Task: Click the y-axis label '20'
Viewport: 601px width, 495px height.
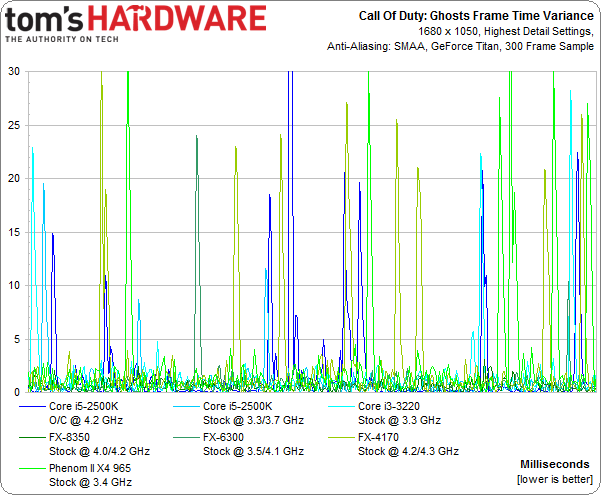Action: 14,178
